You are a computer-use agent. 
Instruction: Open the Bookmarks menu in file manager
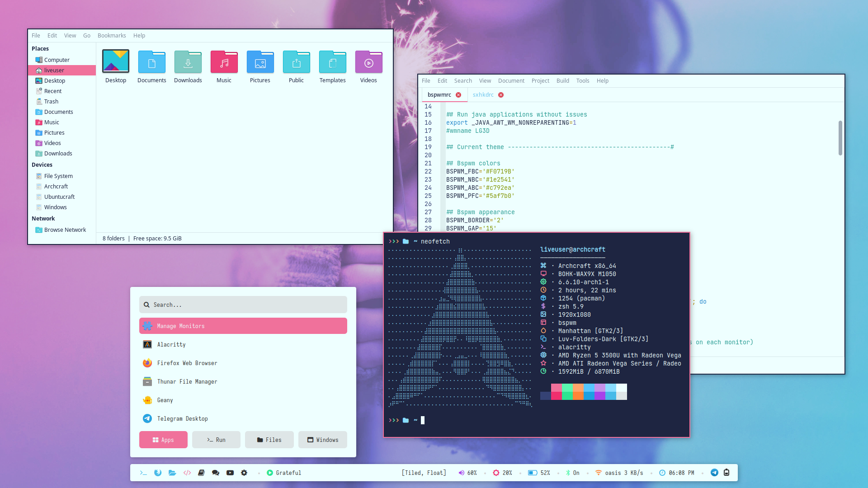[x=112, y=36]
